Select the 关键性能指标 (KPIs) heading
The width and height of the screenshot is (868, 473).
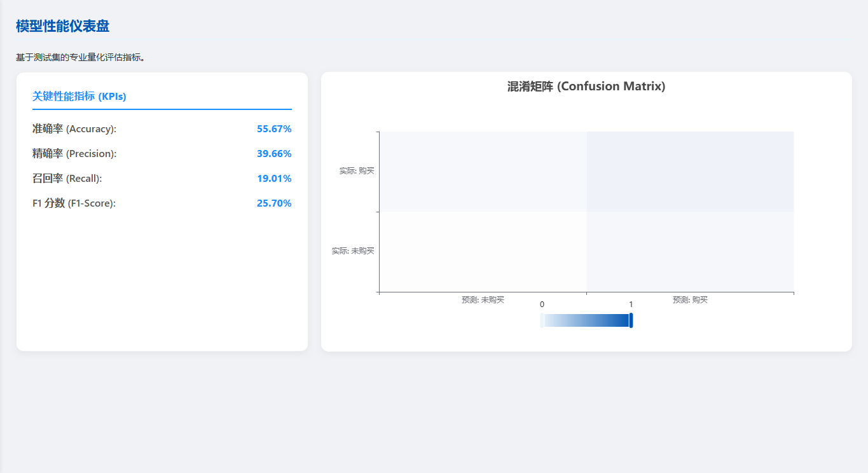pos(79,97)
